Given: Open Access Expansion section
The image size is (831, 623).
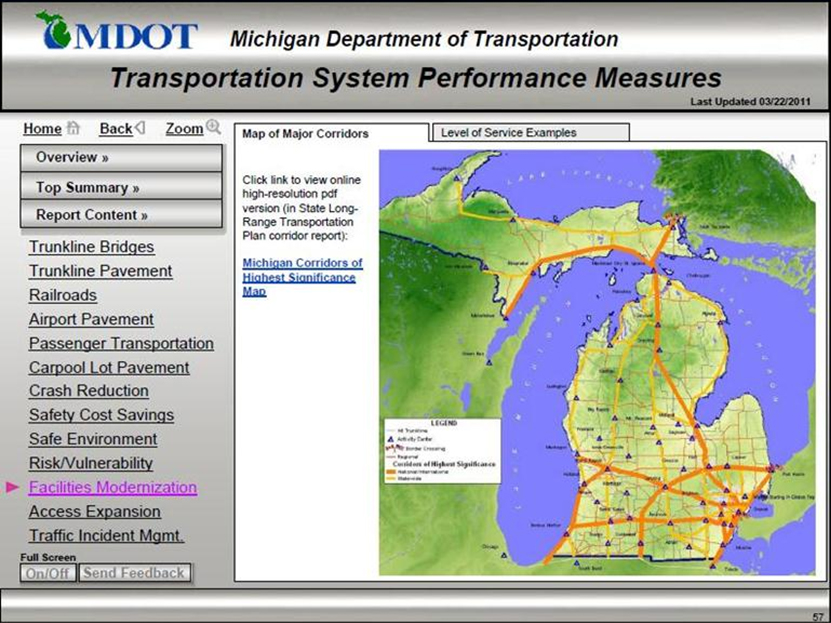Looking at the screenshot, I should pyautogui.click(x=95, y=512).
